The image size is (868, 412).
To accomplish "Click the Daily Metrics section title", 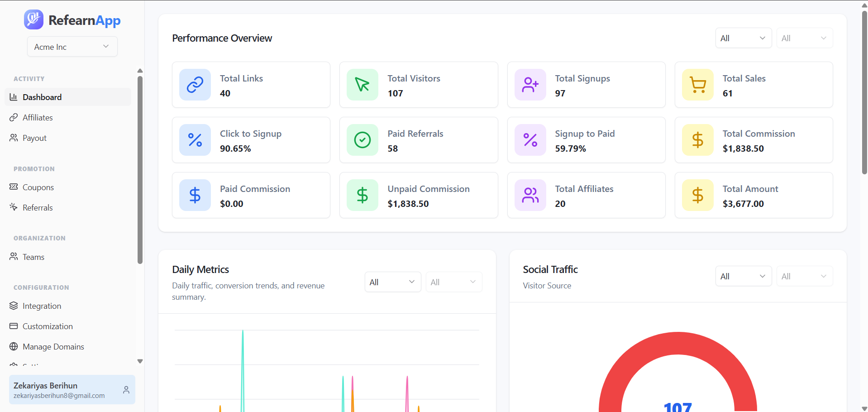I will tap(200, 269).
